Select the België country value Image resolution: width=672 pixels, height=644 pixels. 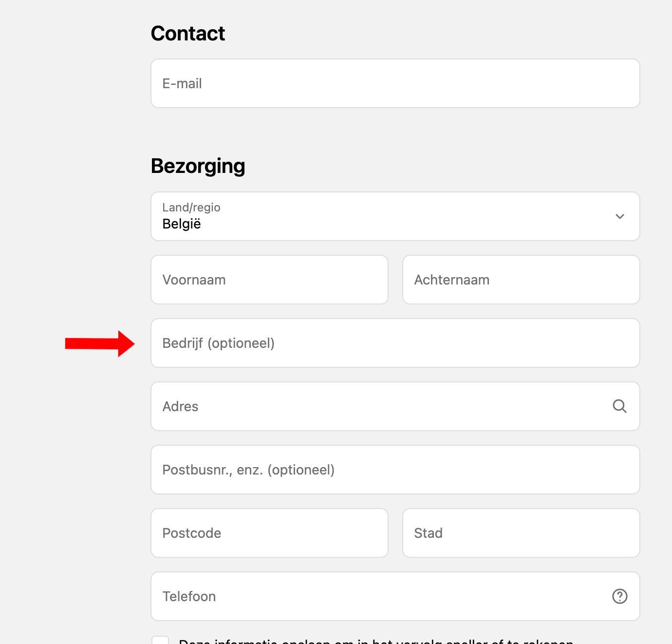tap(182, 224)
